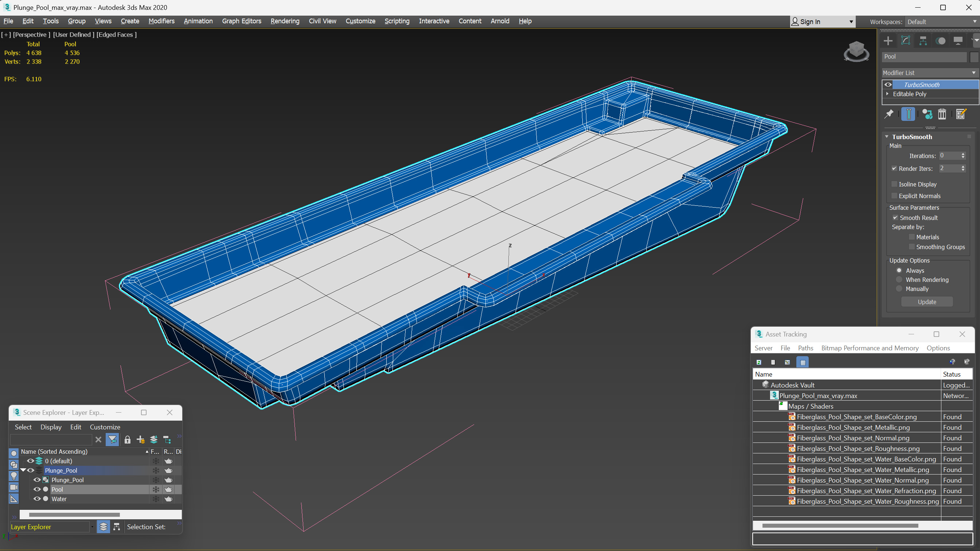Toggle Smooth Result checkbox
The image size is (980, 551).
[895, 218]
